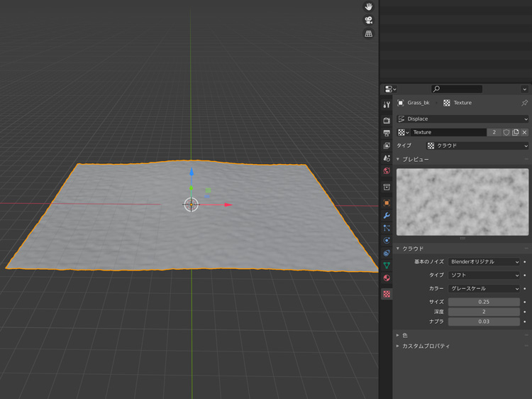Expand the カスタムプロパティ panel
The width and height of the screenshot is (532, 399).
click(x=426, y=346)
